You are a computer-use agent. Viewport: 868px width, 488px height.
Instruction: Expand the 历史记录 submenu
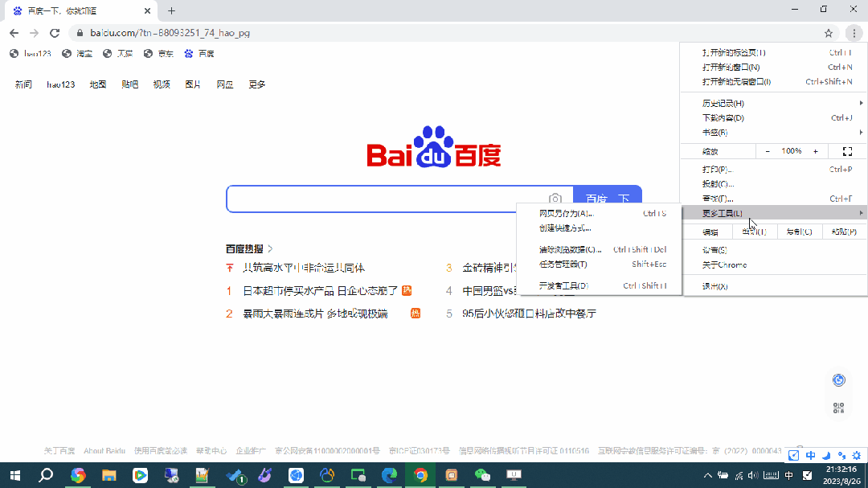(x=775, y=104)
